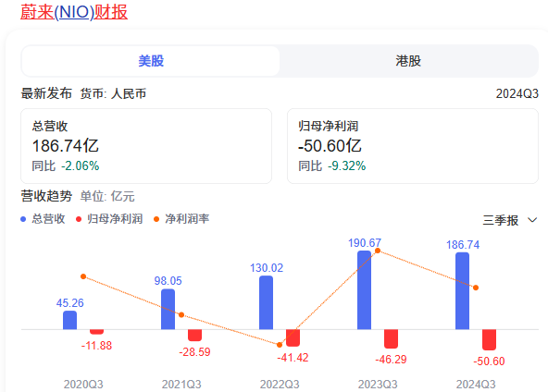Click the 货币: 人民币 label

click(x=113, y=93)
